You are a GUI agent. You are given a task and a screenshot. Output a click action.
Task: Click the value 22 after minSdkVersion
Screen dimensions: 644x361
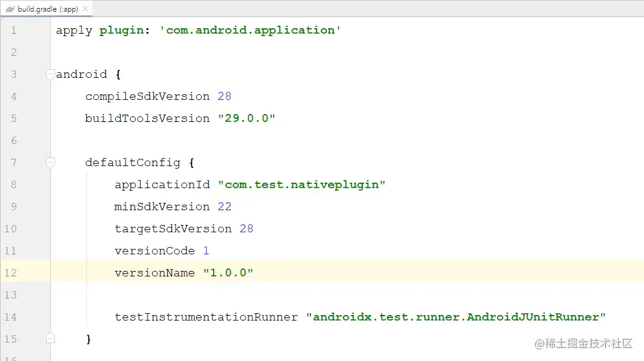[224, 207]
